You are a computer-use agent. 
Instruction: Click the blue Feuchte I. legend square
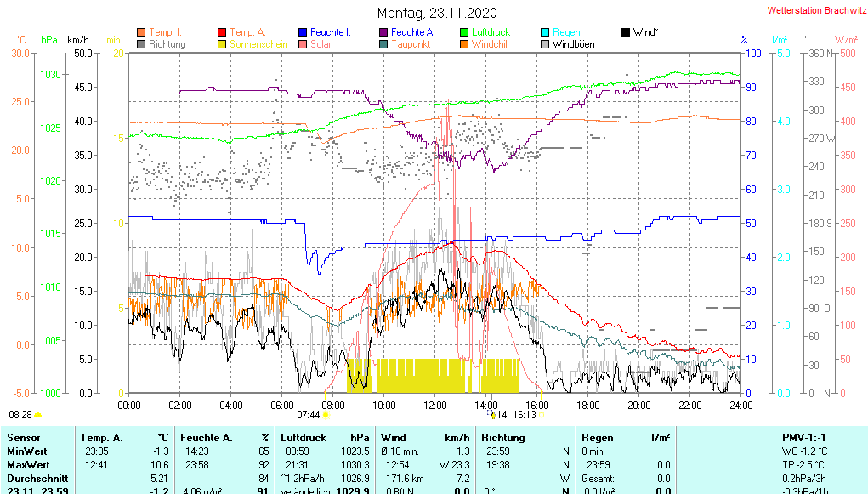(x=303, y=32)
